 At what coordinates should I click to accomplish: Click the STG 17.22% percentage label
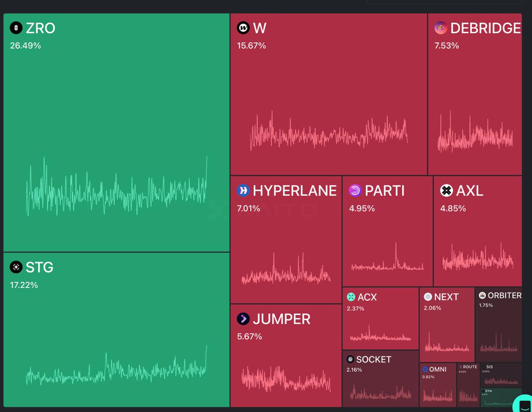(24, 285)
